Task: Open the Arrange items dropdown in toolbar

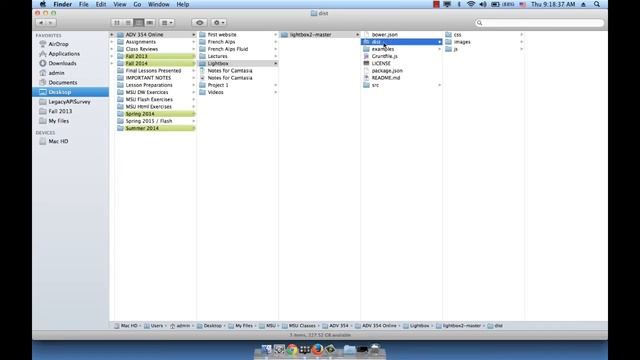Action: (x=167, y=23)
